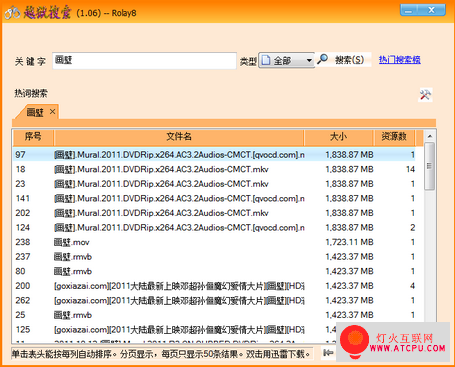Click the document icon in the type combo
The image size is (455, 367).
pos(266,60)
